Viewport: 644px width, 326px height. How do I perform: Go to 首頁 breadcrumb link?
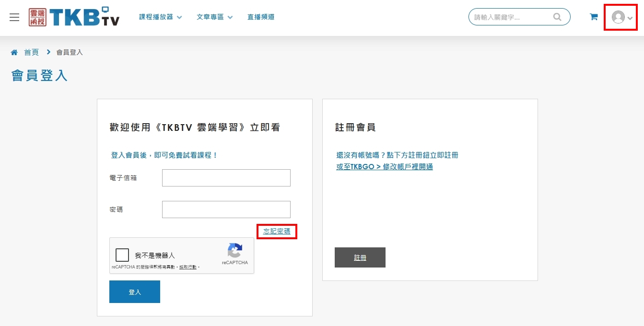pos(31,52)
